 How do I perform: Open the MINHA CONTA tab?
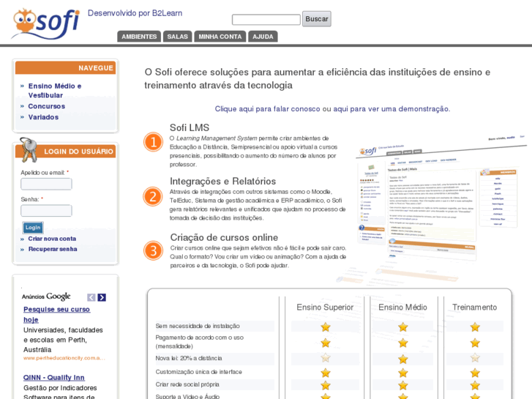click(x=220, y=37)
